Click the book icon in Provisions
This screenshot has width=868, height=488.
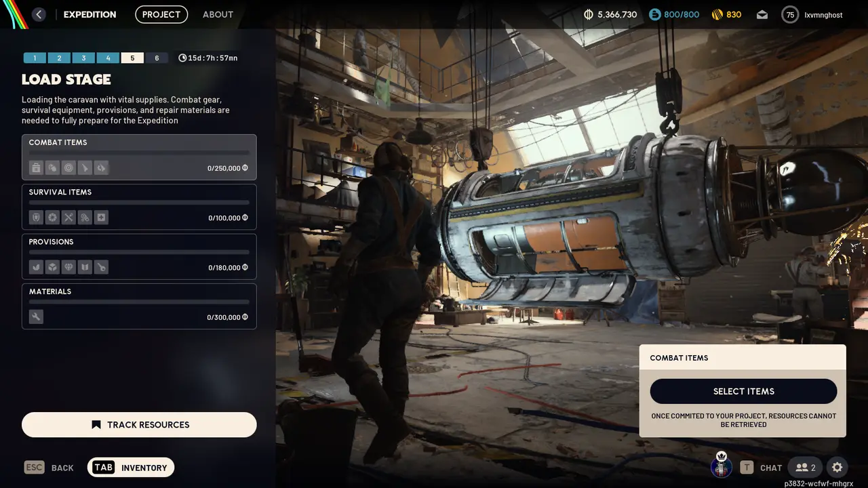85,267
